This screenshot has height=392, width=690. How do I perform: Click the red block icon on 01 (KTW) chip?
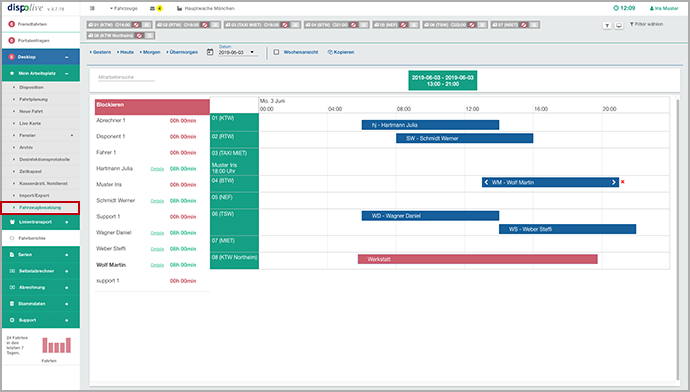click(x=136, y=25)
